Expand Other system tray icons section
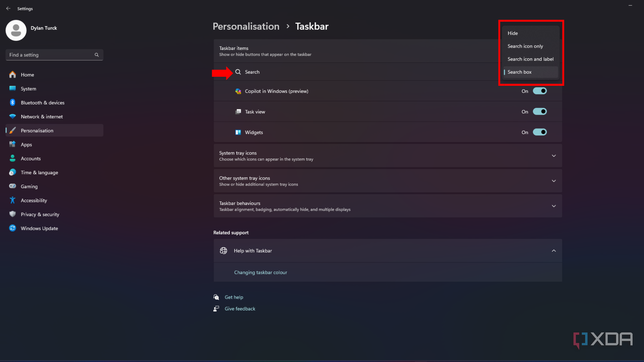This screenshot has width=644, height=362. (554, 181)
